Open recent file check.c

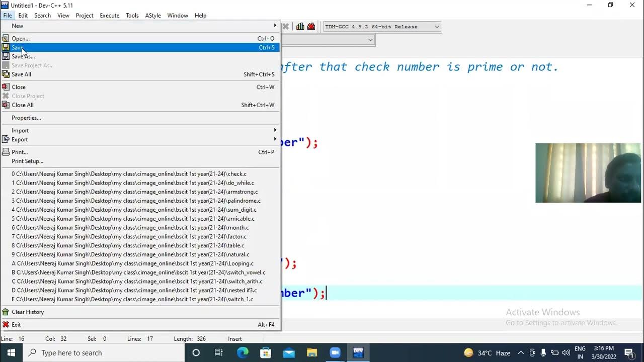pyautogui.click(x=140, y=174)
